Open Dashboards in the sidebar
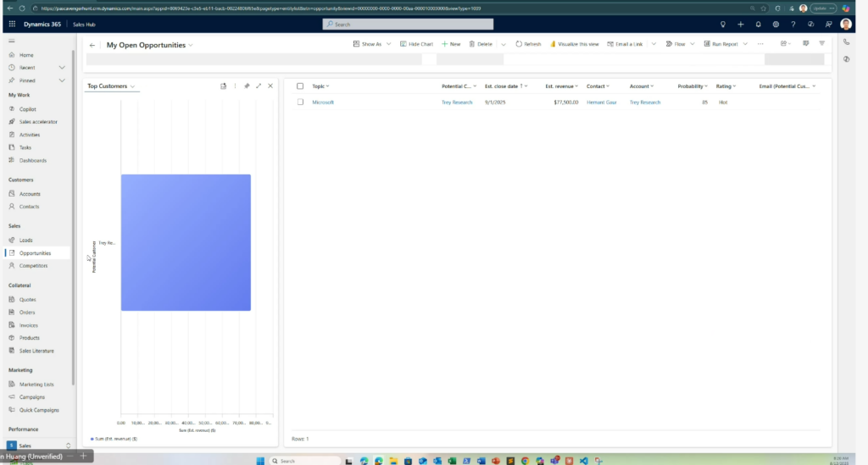This screenshot has height=465, width=868. (x=33, y=160)
